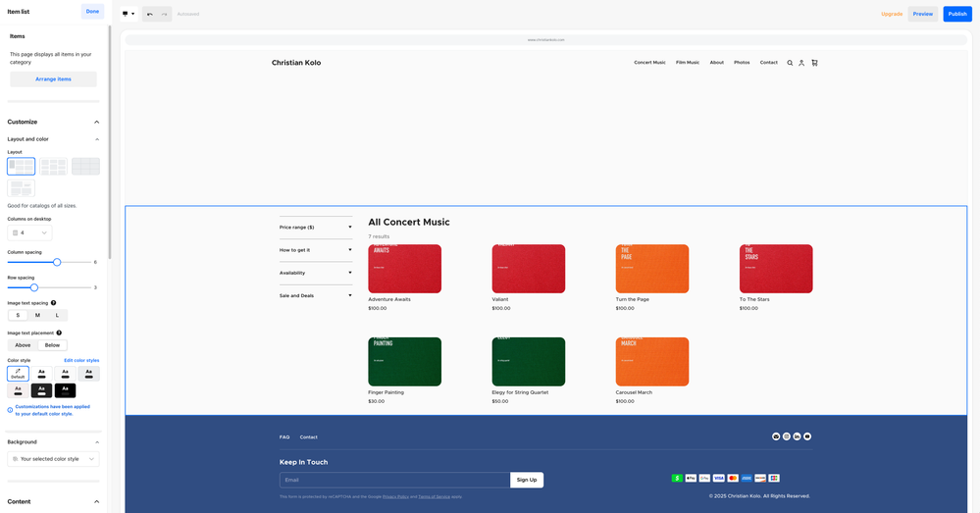Open Columns on desktop dropdown
Viewport: 980px width, 513px height.
click(x=30, y=232)
